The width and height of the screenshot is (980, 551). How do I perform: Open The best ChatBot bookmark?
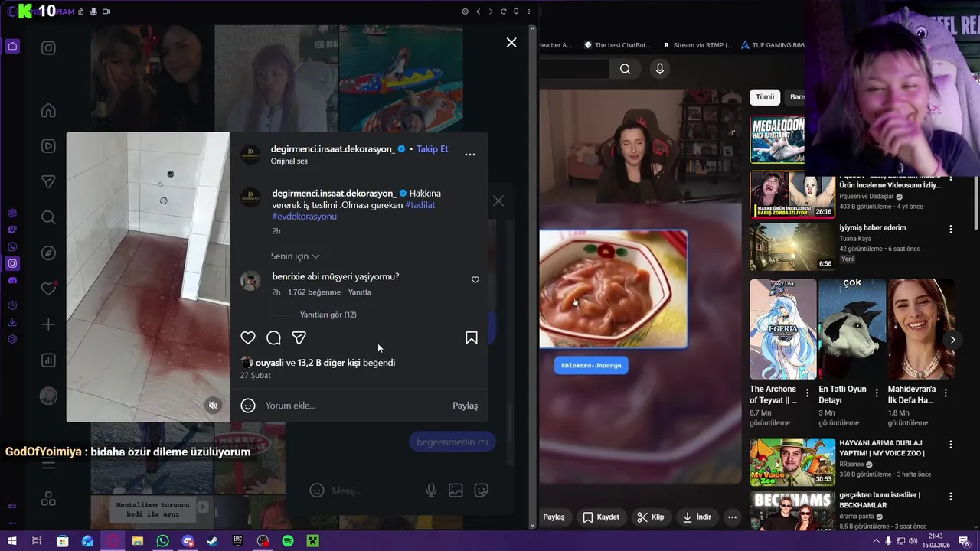[x=617, y=45]
